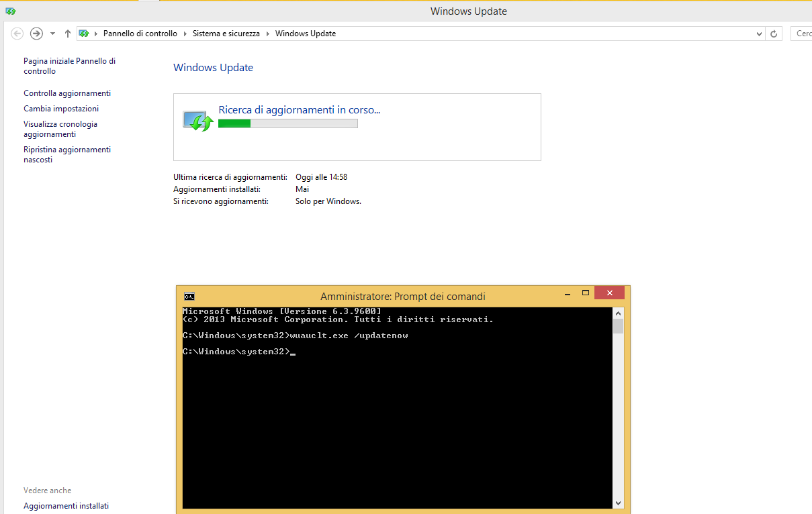Go forward with the Forward arrow button
The width and height of the screenshot is (812, 514).
[37, 34]
